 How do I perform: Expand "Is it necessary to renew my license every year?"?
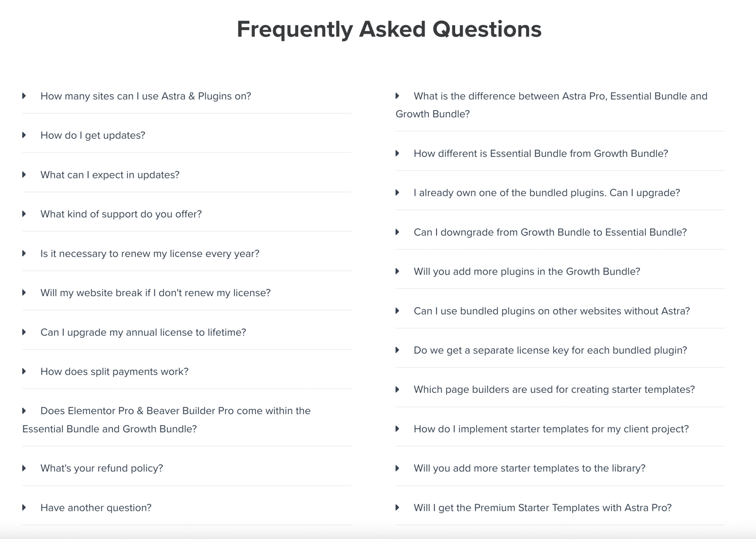[150, 254]
